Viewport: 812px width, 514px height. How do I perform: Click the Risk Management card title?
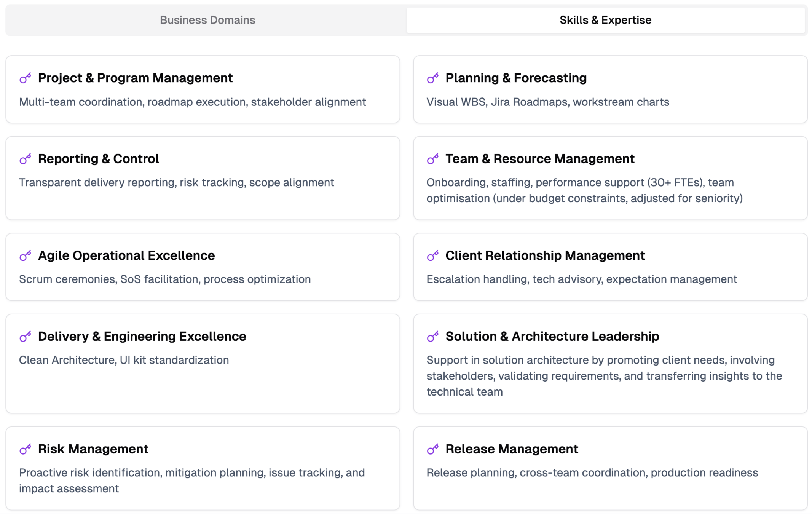click(x=93, y=449)
